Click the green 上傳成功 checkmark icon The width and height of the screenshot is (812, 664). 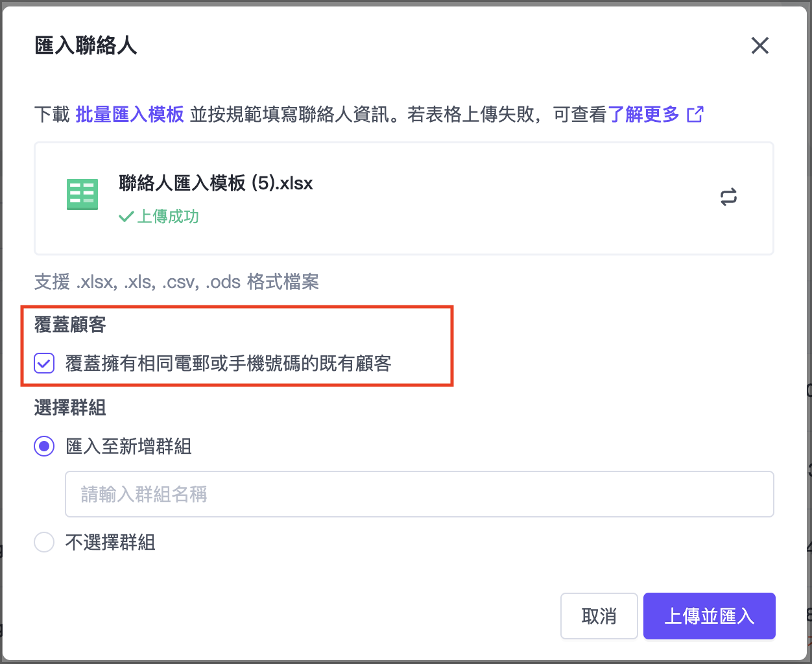pyautogui.click(x=126, y=217)
